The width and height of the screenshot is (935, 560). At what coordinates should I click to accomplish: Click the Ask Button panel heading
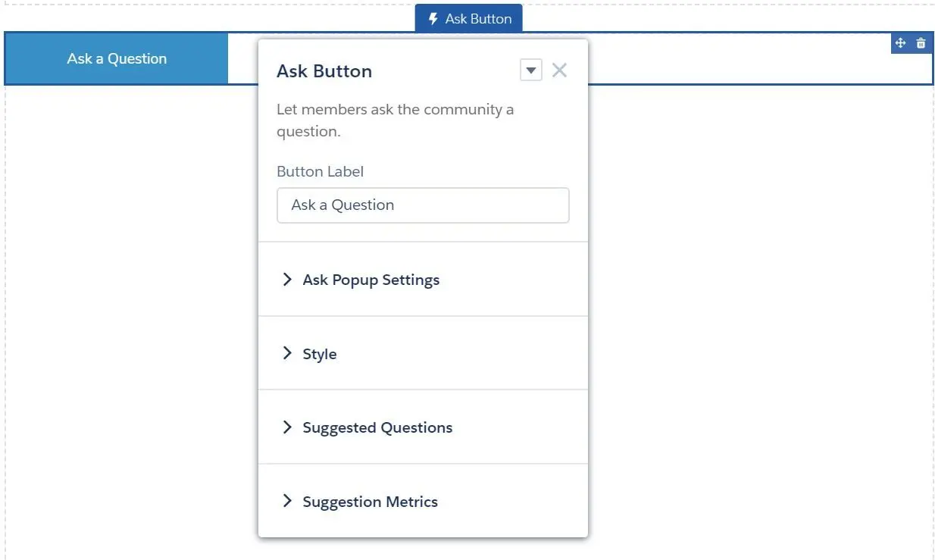324,71
